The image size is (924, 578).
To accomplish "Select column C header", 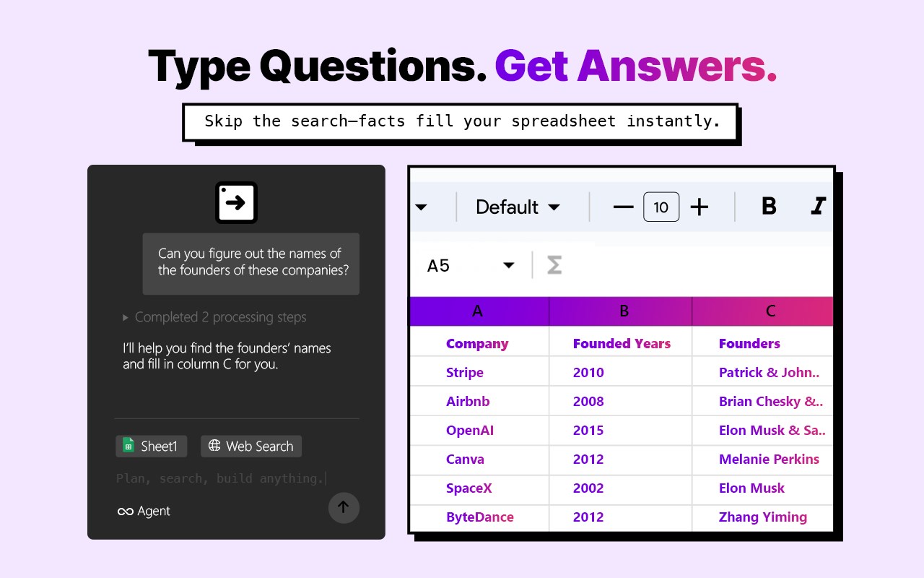I will [763, 311].
